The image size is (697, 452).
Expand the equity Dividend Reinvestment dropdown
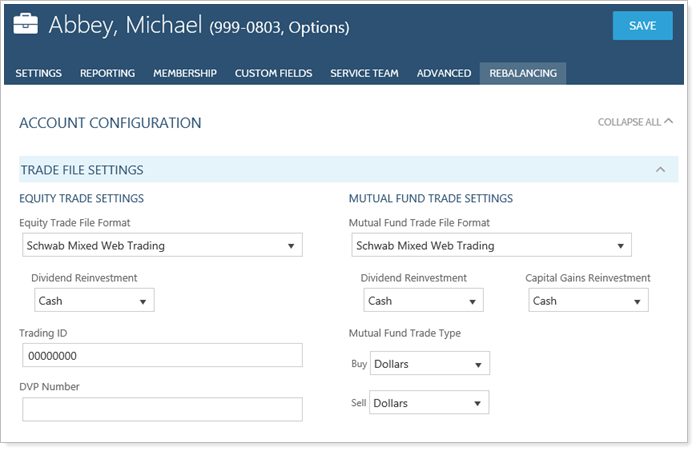pyautogui.click(x=94, y=300)
